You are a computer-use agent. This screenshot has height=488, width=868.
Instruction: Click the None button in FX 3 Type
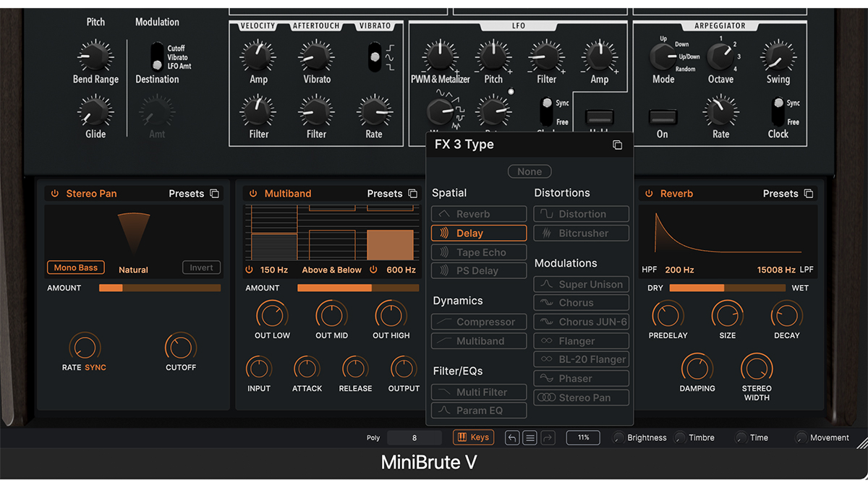coord(529,171)
